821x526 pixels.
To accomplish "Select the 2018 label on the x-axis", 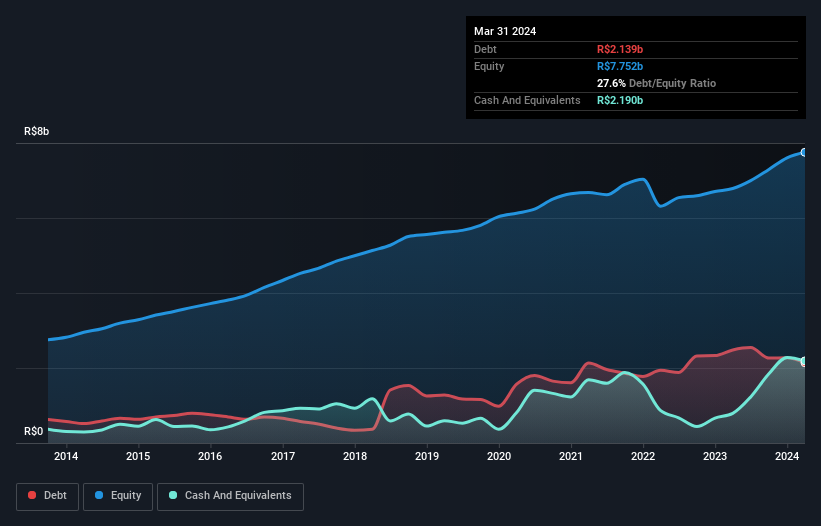I will pos(354,457).
